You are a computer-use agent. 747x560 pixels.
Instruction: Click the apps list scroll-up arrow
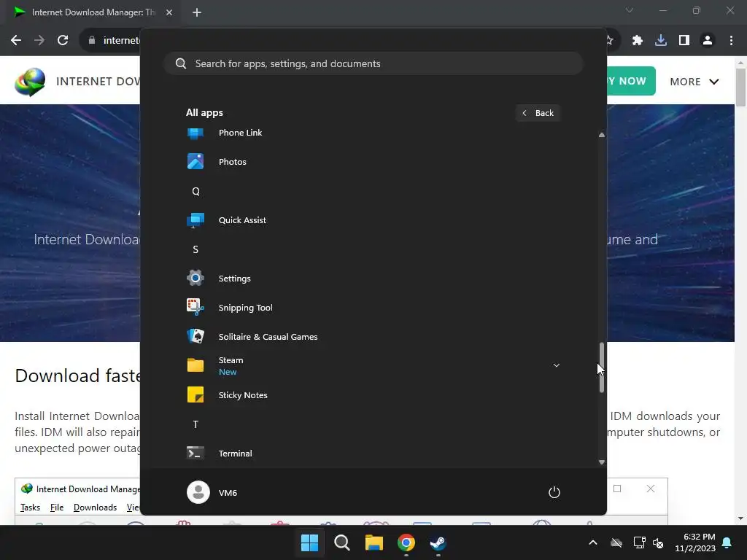pos(602,135)
